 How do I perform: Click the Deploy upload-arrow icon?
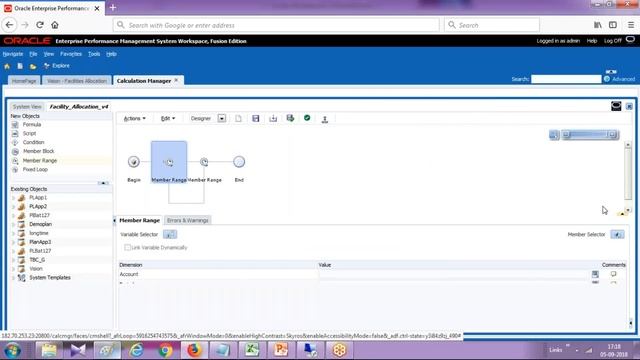tap(325, 119)
